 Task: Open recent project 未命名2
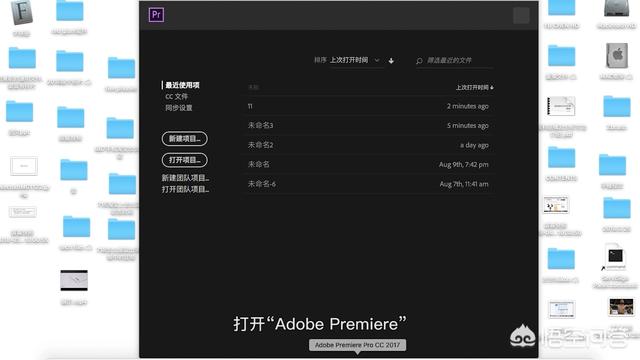click(368, 145)
